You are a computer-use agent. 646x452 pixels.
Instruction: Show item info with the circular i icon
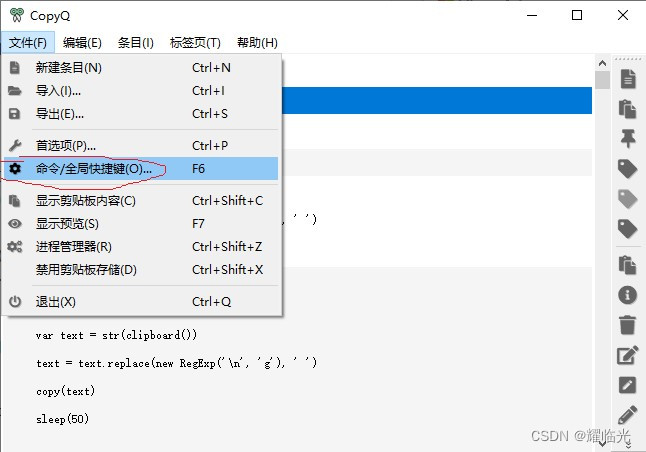tap(627, 295)
